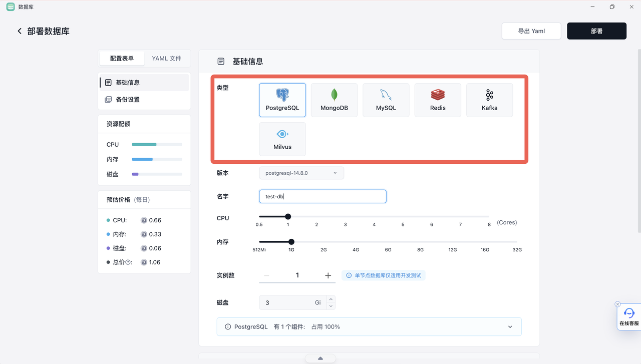
Task: Expand the PostgreSQL 组件 info panel chevron
Action: pos(510,327)
